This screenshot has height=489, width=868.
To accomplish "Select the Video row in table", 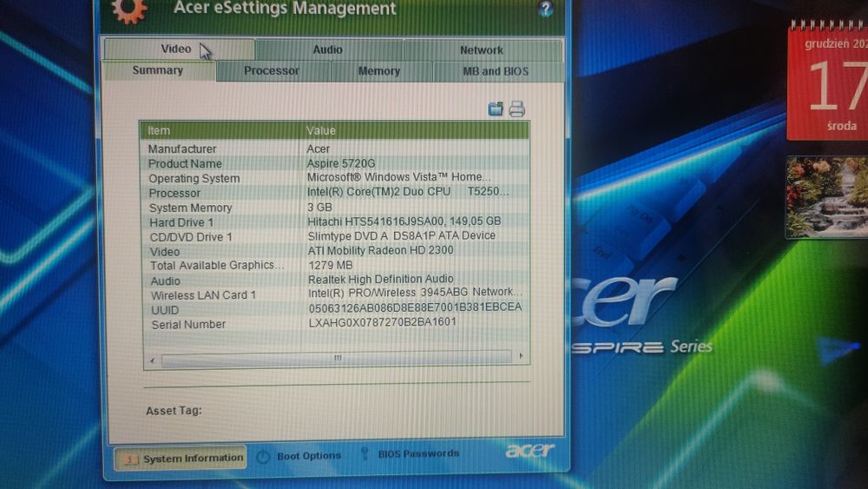I will point(335,251).
